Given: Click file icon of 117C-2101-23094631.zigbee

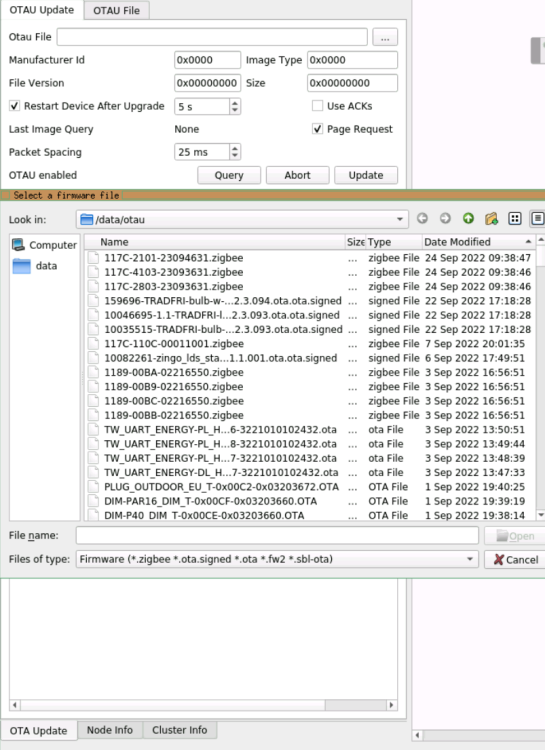Looking at the screenshot, I should [x=94, y=258].
